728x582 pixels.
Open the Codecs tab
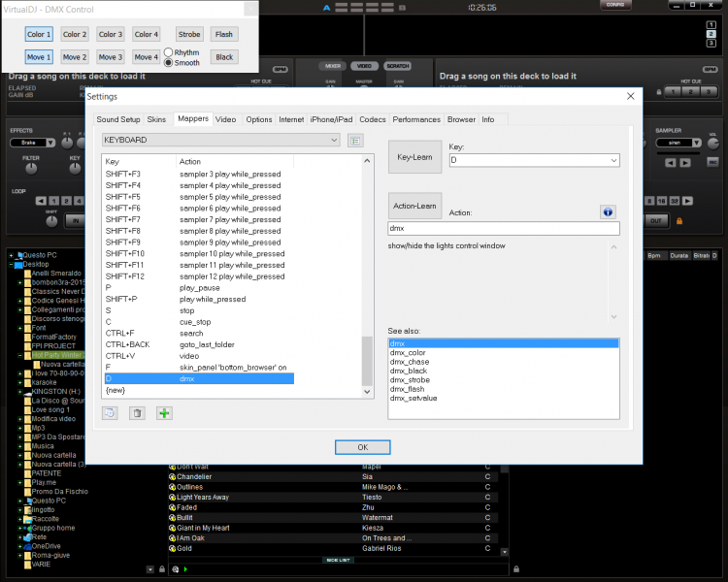[x=372, y=119]
